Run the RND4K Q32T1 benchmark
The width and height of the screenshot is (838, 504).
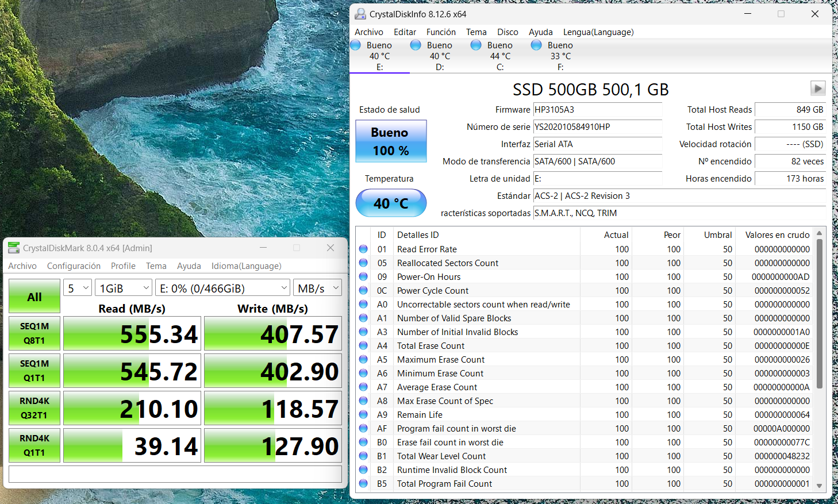[34, 408]
